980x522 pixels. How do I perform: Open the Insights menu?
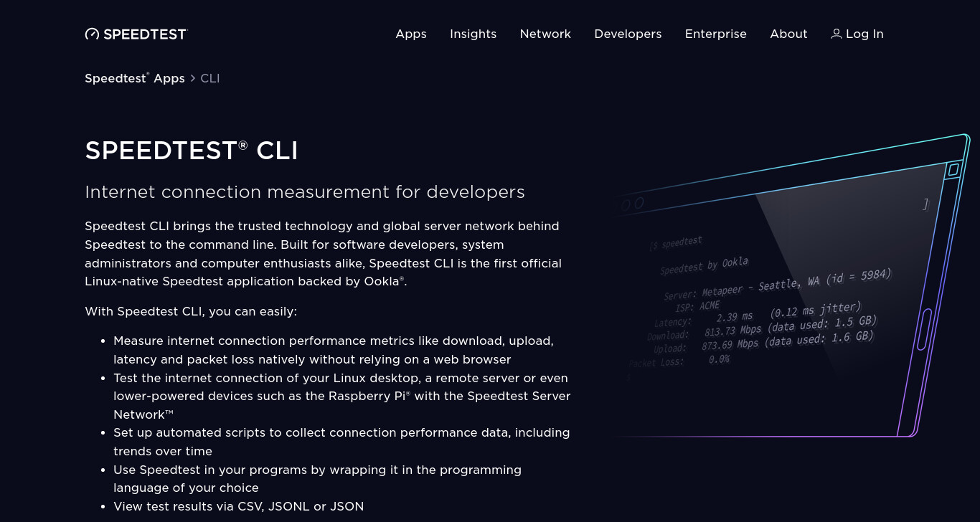473,34
